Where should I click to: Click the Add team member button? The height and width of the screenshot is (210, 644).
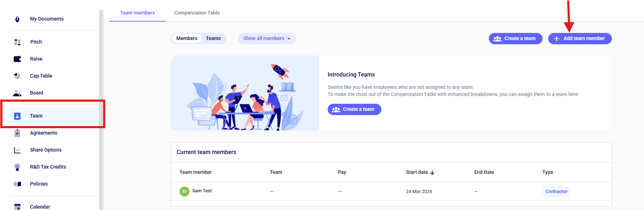pyautogui.click(x=580, y=39)
